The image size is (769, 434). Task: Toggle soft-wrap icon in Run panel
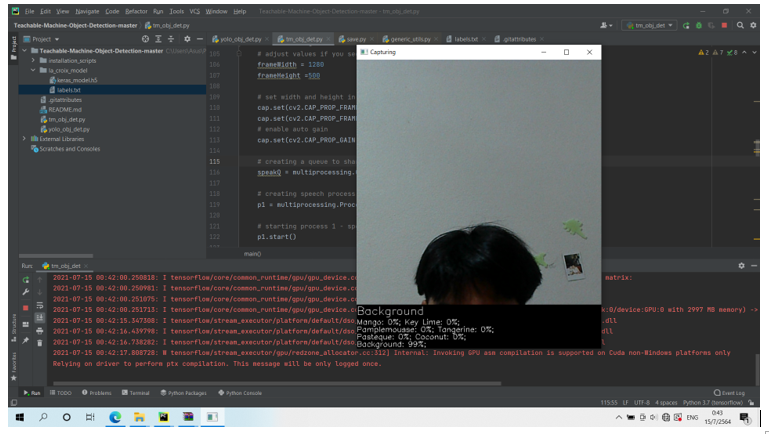tap(40, 306)
